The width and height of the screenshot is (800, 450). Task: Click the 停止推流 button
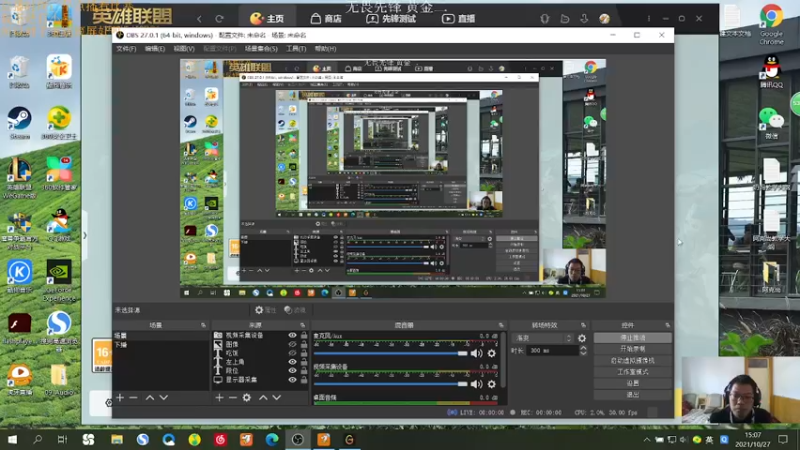633,338
